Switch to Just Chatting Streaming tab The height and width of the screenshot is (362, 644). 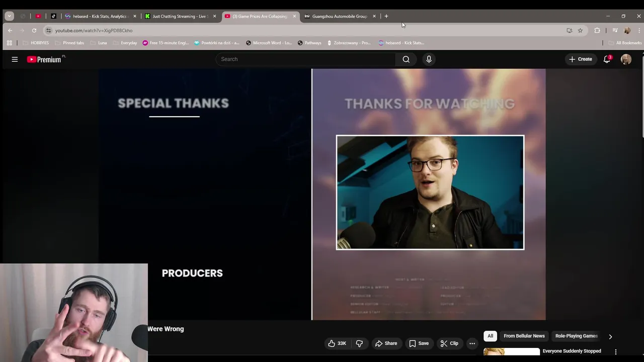coord(180,16)
